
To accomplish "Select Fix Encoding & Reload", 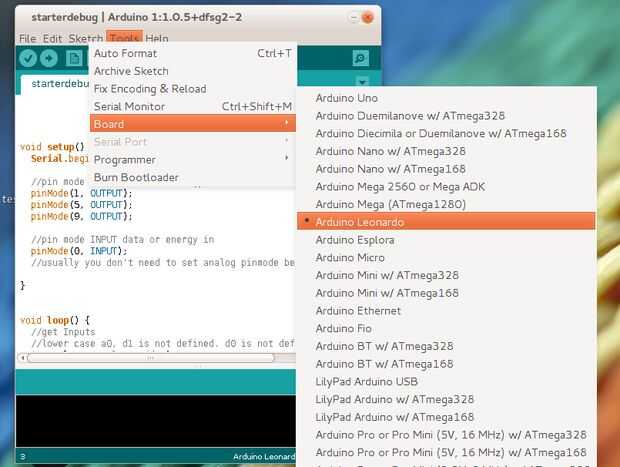I will tap(193, 89).
